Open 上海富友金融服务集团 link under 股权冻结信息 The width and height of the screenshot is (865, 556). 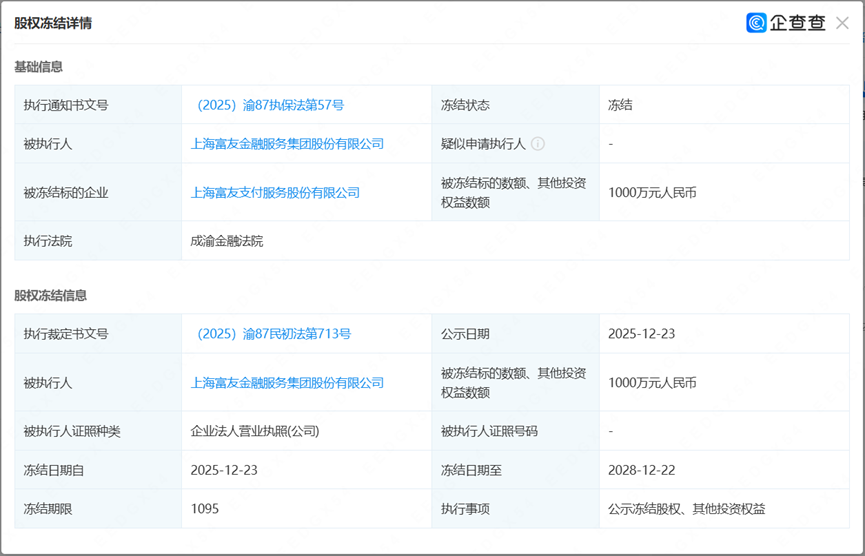pos(287,383)
